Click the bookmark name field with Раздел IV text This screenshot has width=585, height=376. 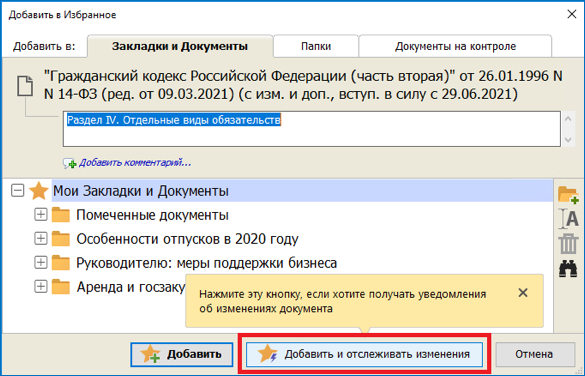click(312, 129)
